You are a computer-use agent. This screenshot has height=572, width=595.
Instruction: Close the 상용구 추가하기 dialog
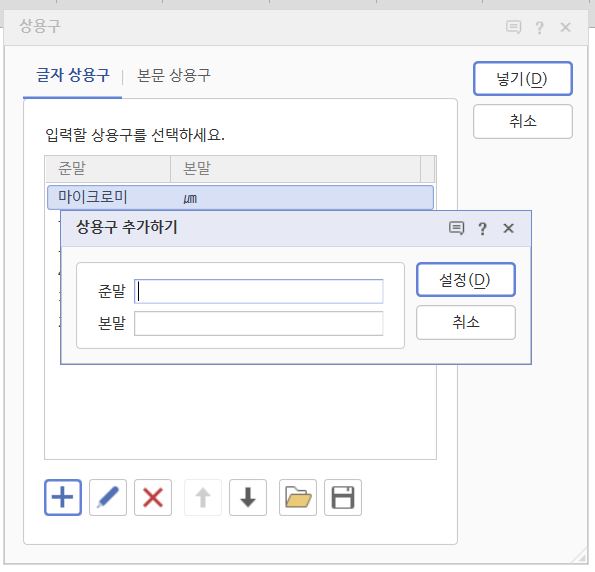click(508, 228)
